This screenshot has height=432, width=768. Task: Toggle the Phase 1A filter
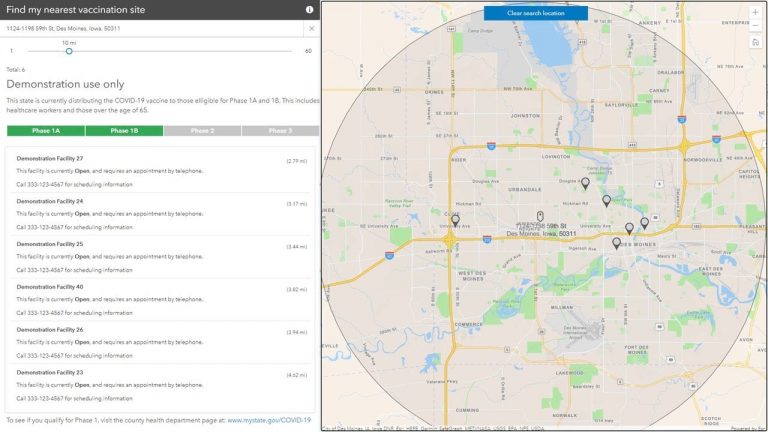46,131
